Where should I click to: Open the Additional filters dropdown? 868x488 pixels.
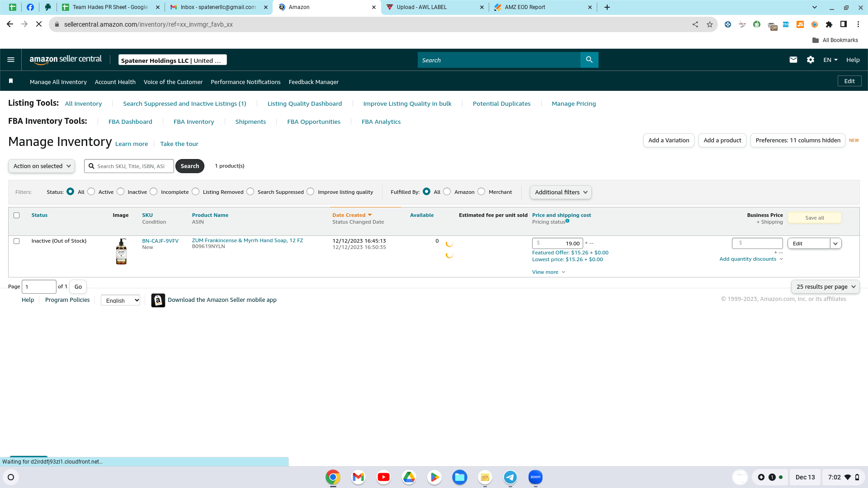[x=561, y=192]
